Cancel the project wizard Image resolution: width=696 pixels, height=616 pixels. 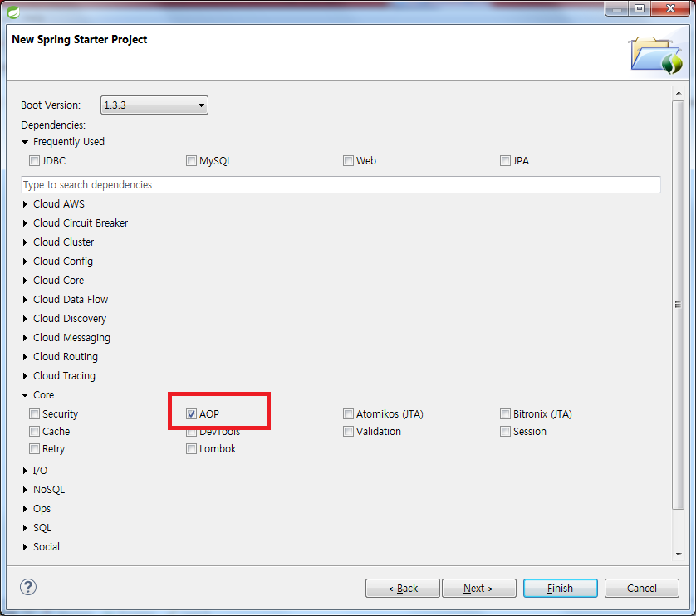[641, 588]
